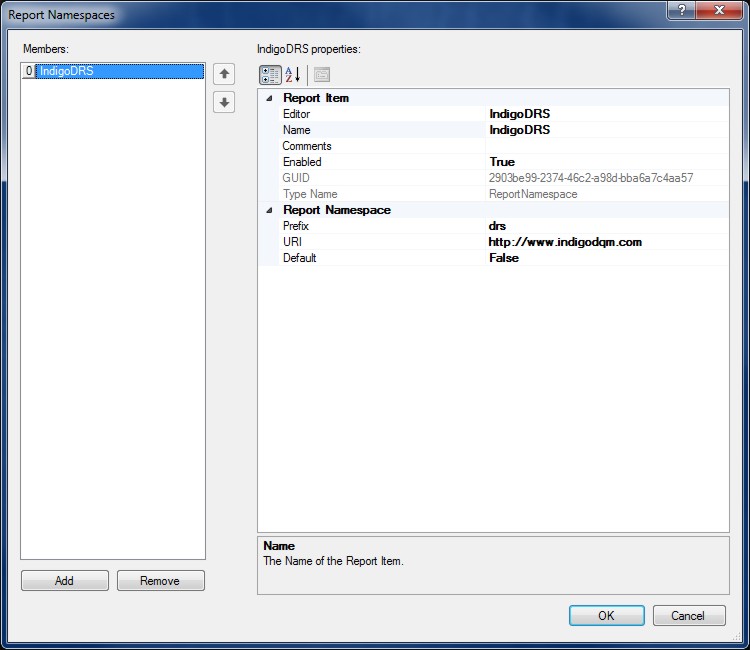Move member up with arrow button

[x=224, y=74]
